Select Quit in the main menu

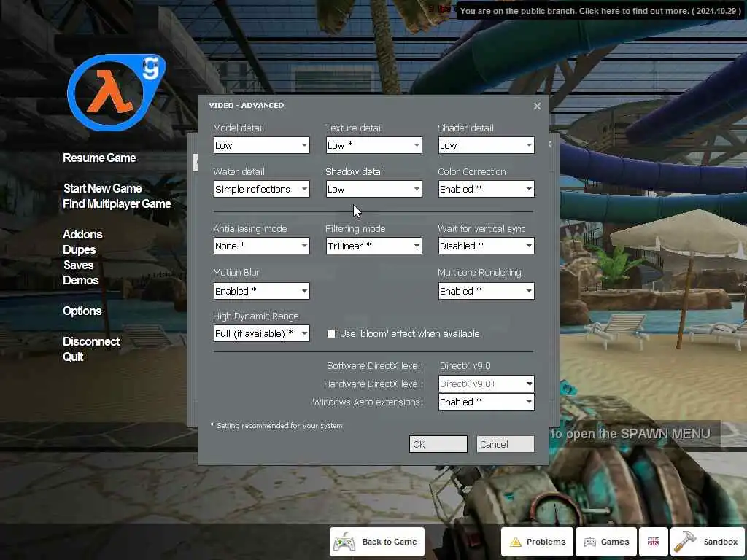point(73,357)
